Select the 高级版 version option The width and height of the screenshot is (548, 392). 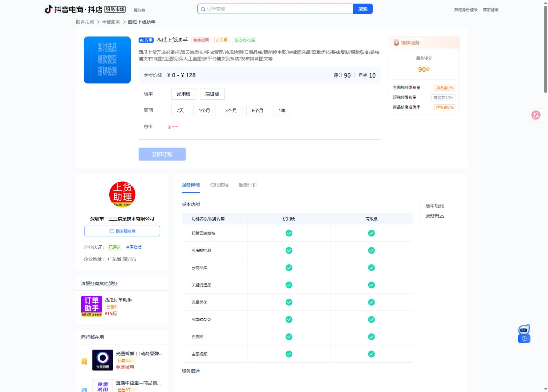(212, 94)
